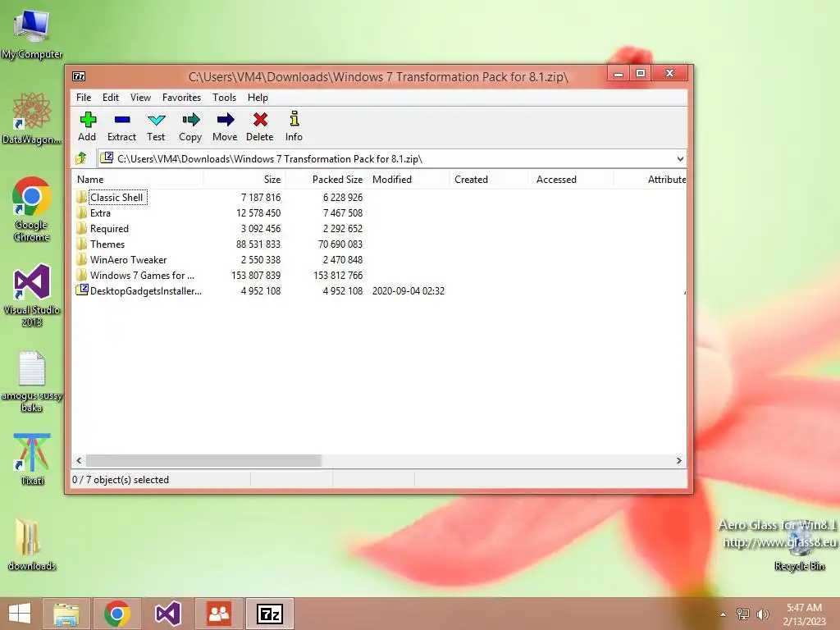Click the Test archive icon

click(x=157, y=120)
